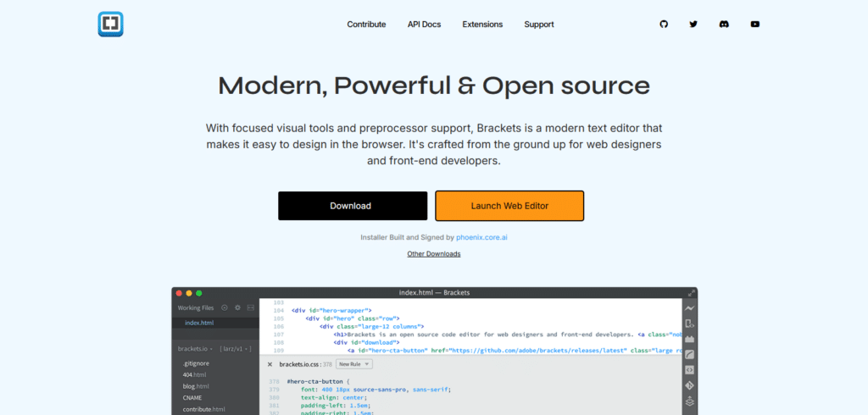Click the hero-wrapper div on line 104
Screen dimensions: 868x415
click(x=331, y=311)
